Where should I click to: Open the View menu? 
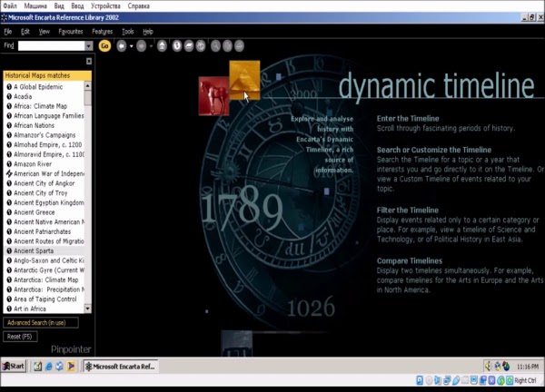click(x=45, y=32)
